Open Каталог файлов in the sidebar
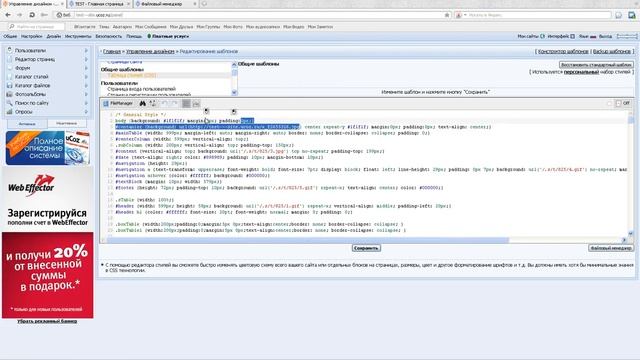This screenshot has height=360, width=640. (32, 86)
